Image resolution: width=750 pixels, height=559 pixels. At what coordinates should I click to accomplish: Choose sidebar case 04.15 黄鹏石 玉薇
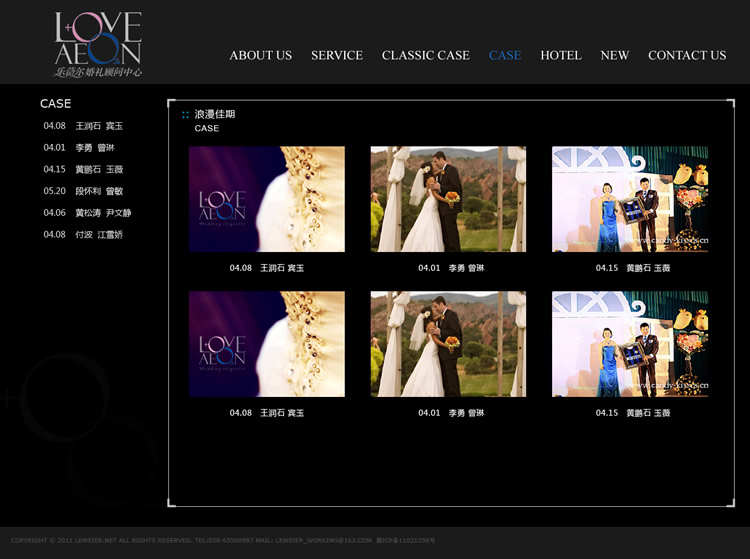83,170
